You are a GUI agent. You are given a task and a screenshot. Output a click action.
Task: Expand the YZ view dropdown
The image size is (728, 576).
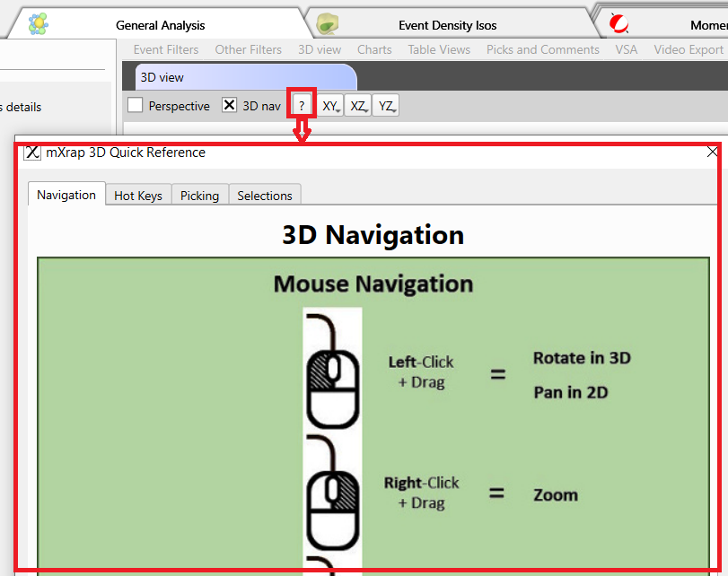[386, 106]
